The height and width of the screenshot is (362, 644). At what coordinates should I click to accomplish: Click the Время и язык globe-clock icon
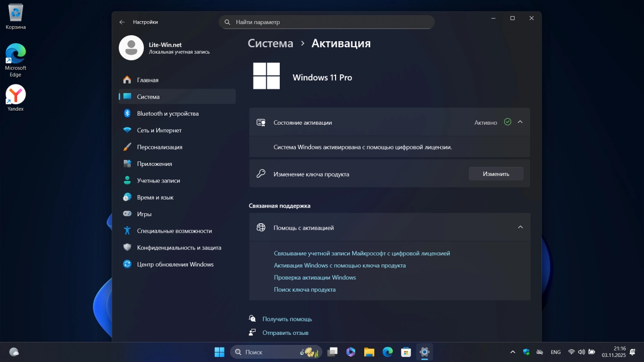click(x=127, y=197)
